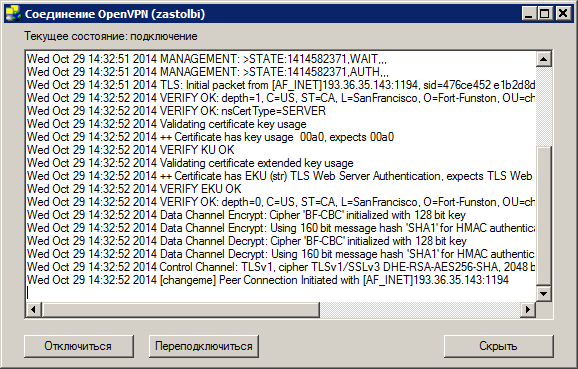Click the 'VERIFY EKU OK' log line
578x369 pixels.
click(134, 189)
